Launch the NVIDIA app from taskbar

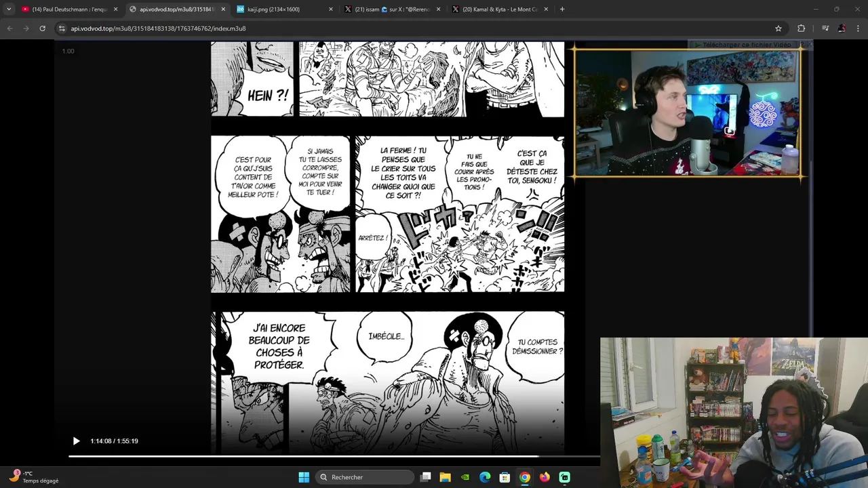[465, 477]
